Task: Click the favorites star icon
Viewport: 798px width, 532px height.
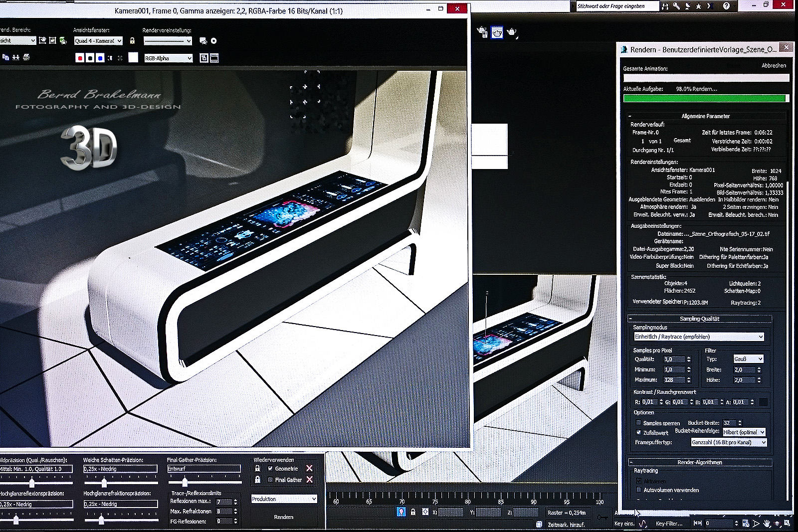Action: point(698,6)
